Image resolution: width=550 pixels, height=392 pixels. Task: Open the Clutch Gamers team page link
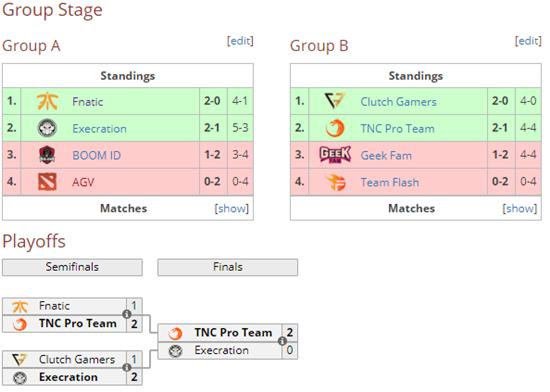(x=398, y=102)
